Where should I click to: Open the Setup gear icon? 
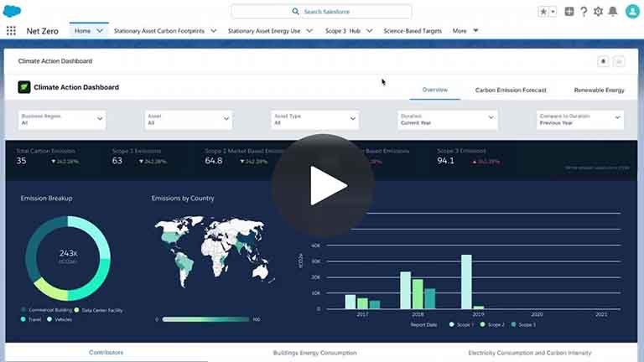point(598,12)
